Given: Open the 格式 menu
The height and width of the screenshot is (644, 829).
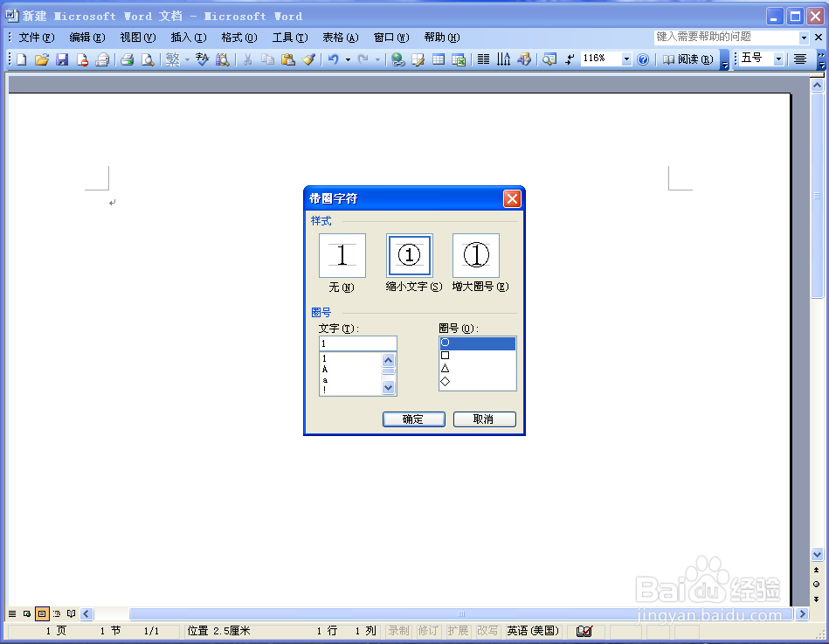Looking at the screenshot, I should (x=238, y=38).
